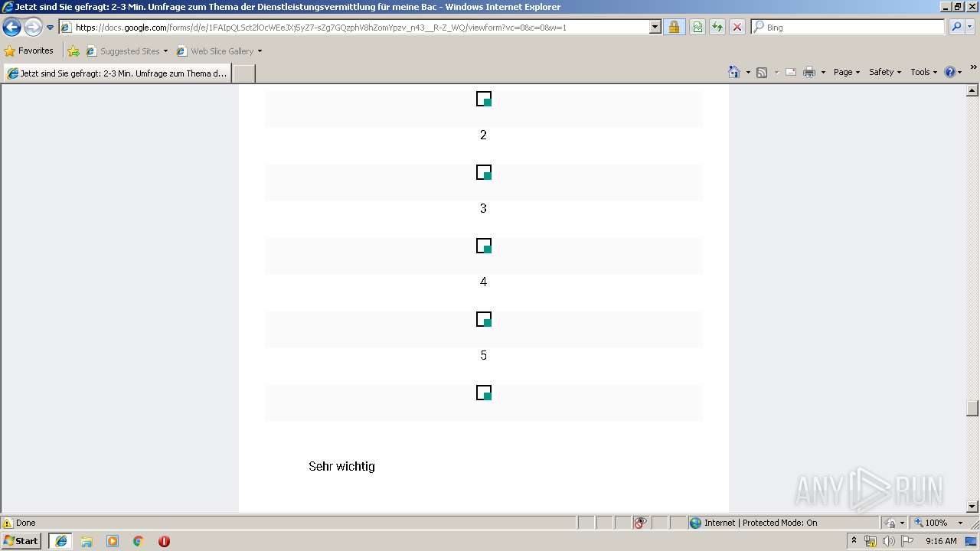This screenshot has width=980, height=551.
Task: Click the vertical scrollbar thumb
Action: [x=972, y=408]
